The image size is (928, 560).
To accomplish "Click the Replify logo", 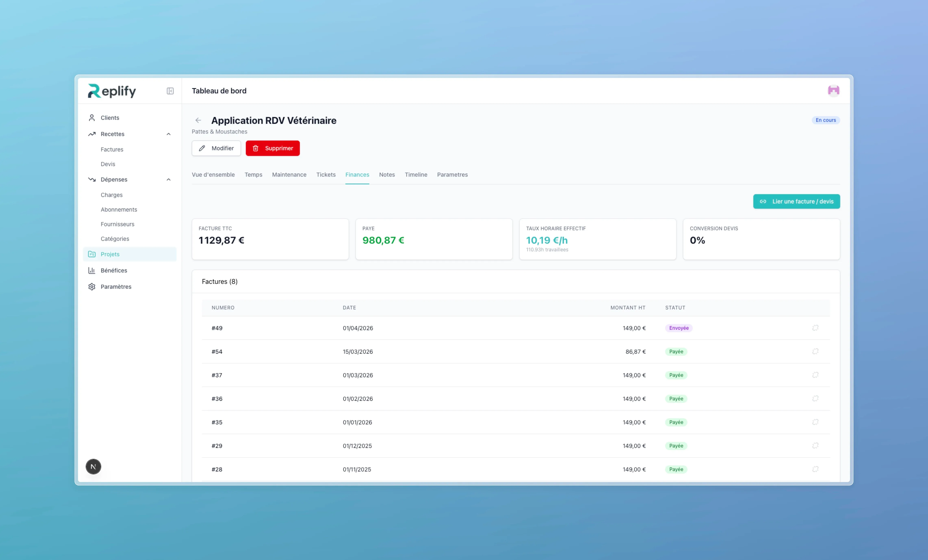I will 112,91.
